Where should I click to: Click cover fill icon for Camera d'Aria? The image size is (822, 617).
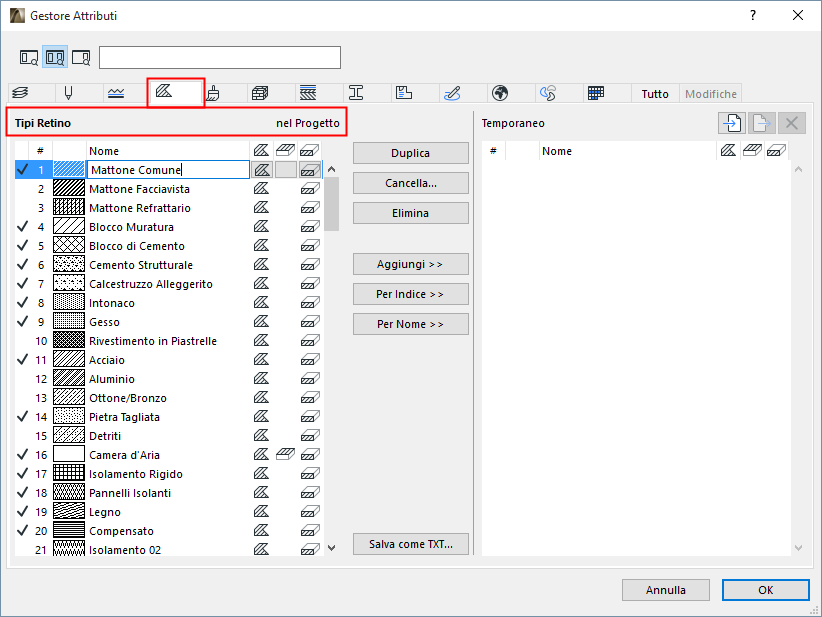click(286, 454)
